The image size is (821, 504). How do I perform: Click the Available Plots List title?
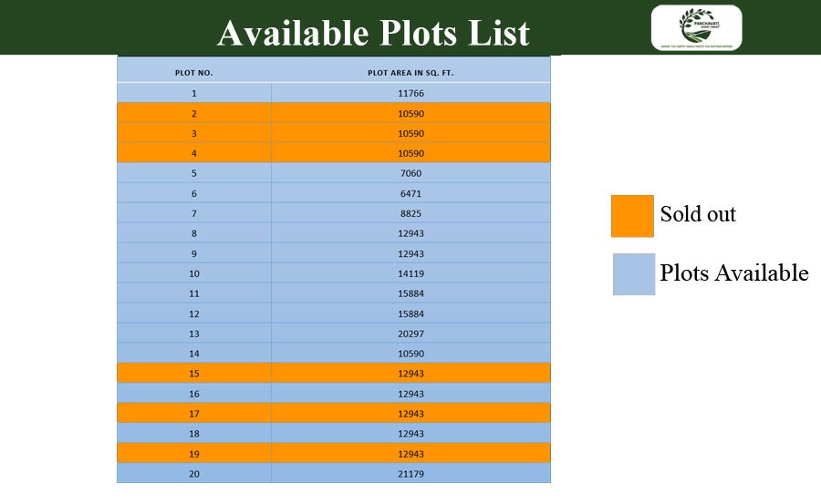point(373,34)
